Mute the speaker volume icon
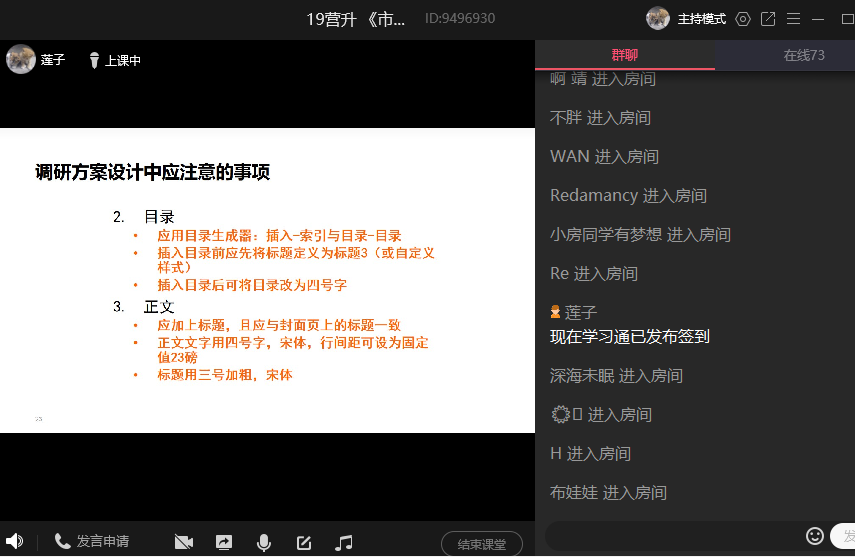The height and width of the screenshot is (557, 855). 14,541
